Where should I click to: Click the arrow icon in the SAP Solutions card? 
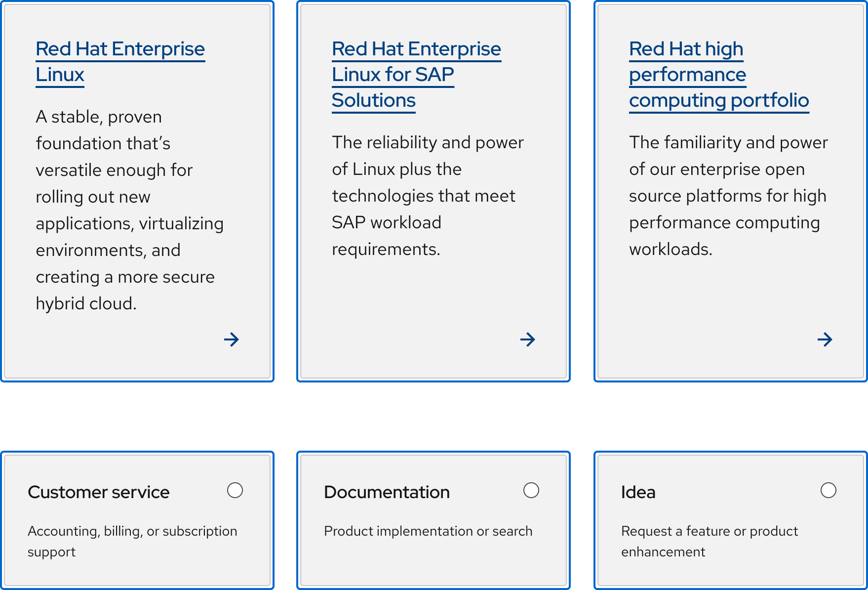click(527, 339)
